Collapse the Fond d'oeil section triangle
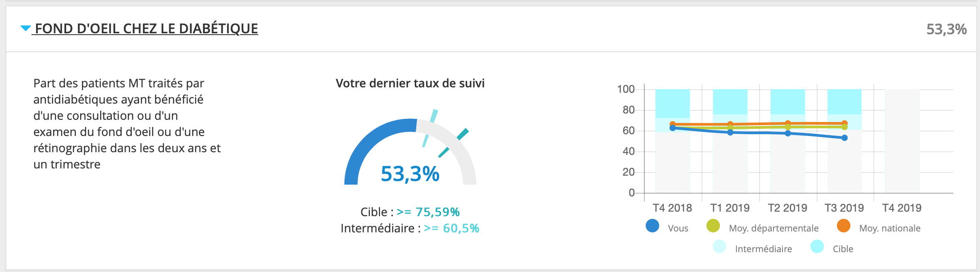 pos(26,28)
